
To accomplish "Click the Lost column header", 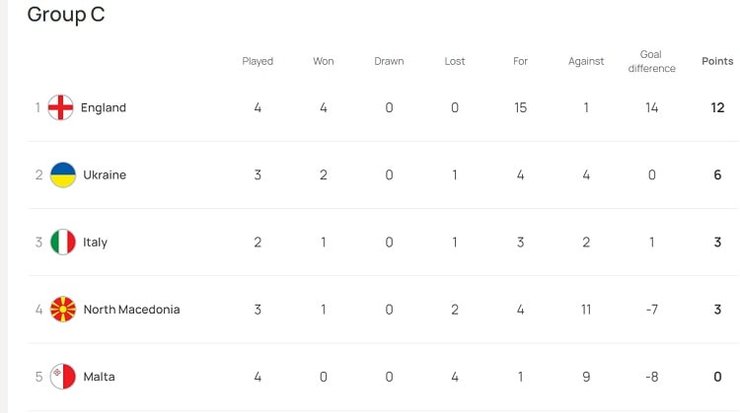I will pos(455,61).
